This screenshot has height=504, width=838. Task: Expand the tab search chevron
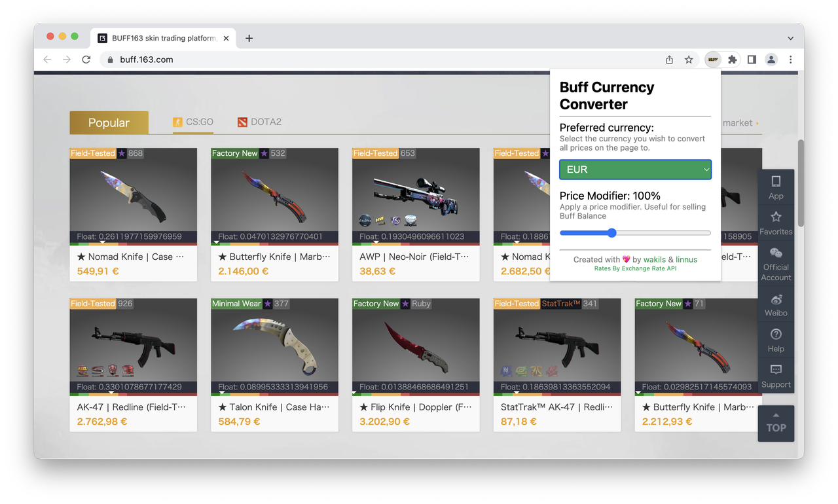[x=790, y=38]
